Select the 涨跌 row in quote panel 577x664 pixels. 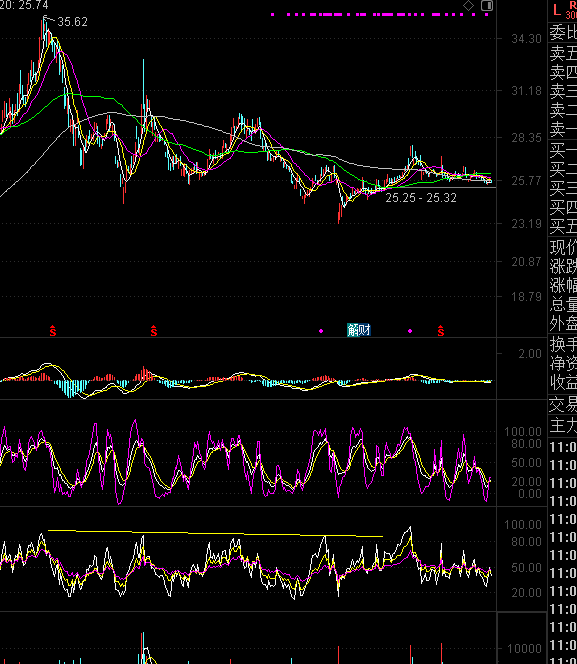[x=563, y=266]
